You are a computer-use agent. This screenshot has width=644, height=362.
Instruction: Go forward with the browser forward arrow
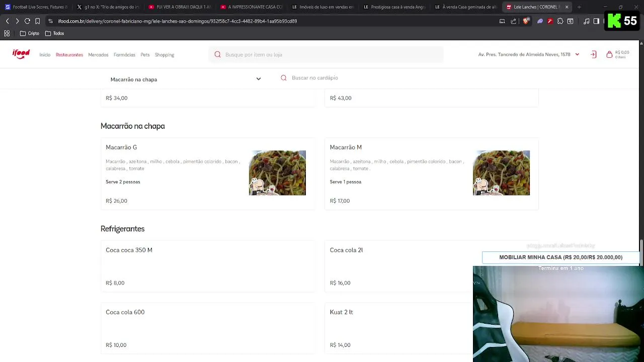tap(17, 21)
